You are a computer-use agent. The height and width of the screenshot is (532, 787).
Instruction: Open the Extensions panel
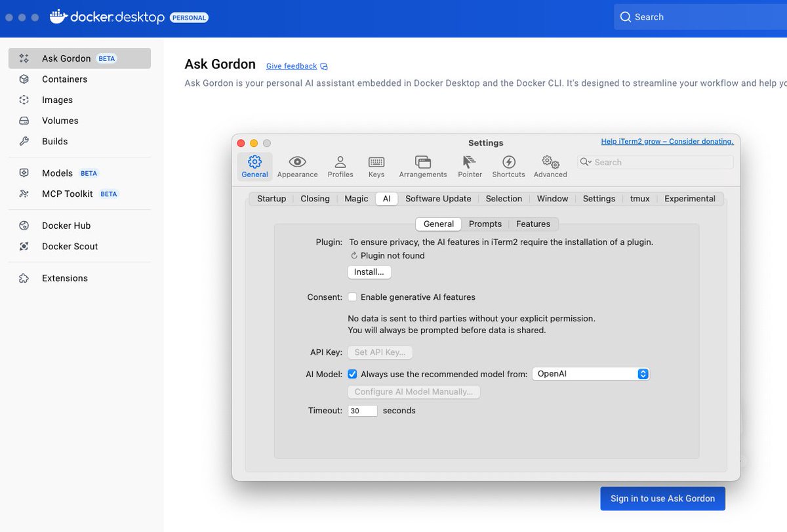(x=64, y=277)
